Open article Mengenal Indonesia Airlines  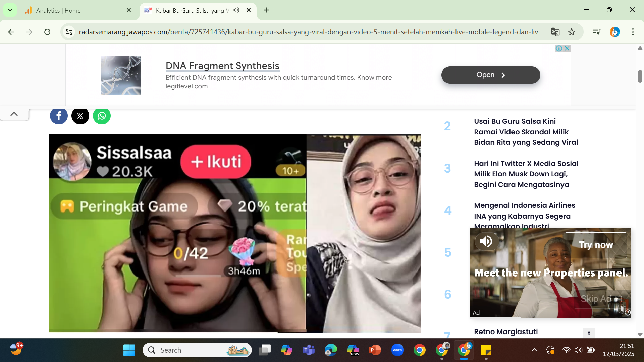click(524, 216)
